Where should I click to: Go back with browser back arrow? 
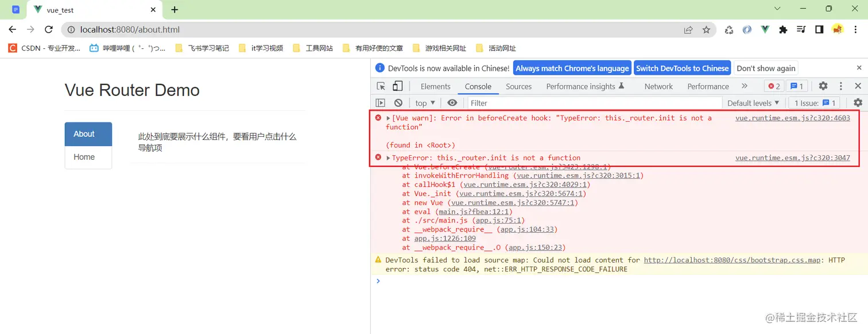coord(13,29)
